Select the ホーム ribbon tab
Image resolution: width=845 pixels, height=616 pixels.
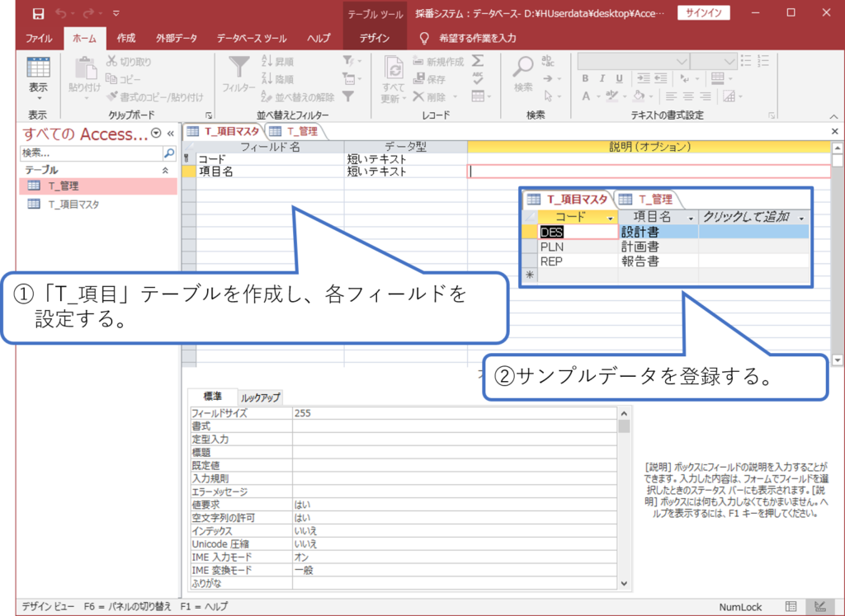84,38
